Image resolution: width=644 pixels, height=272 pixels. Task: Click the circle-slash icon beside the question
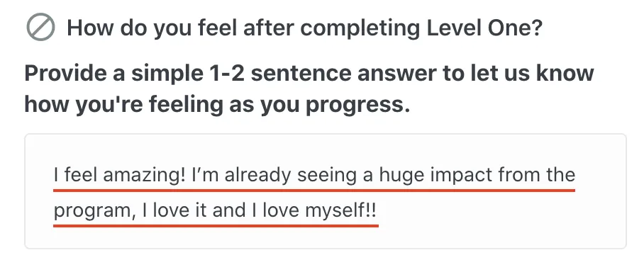coord(40,27)
